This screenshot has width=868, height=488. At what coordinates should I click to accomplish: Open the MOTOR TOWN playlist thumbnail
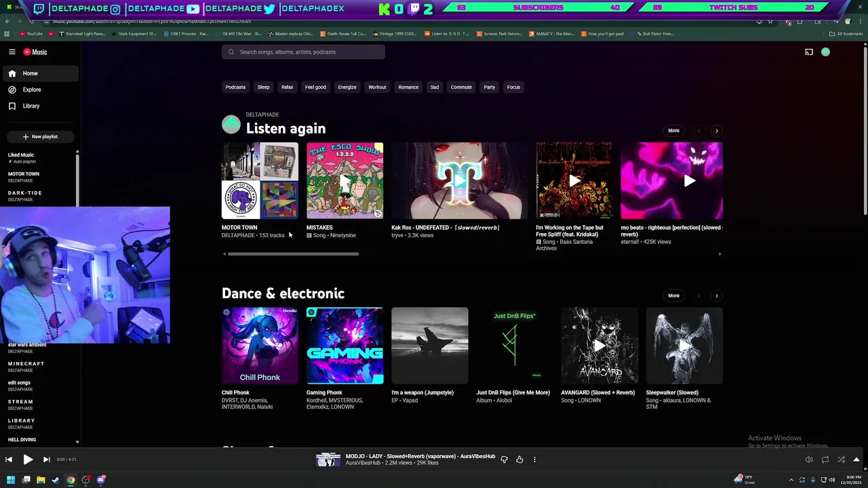260,180
